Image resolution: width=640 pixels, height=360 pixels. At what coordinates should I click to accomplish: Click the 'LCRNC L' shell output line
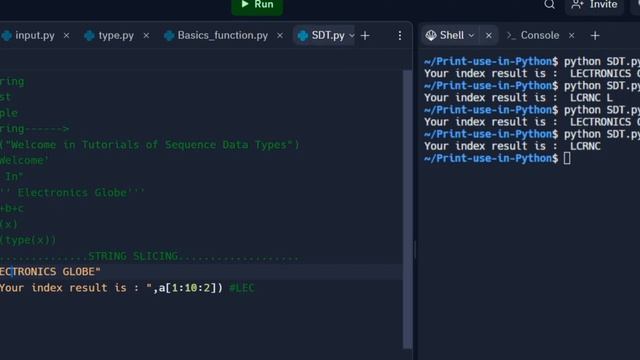[518, 98]
